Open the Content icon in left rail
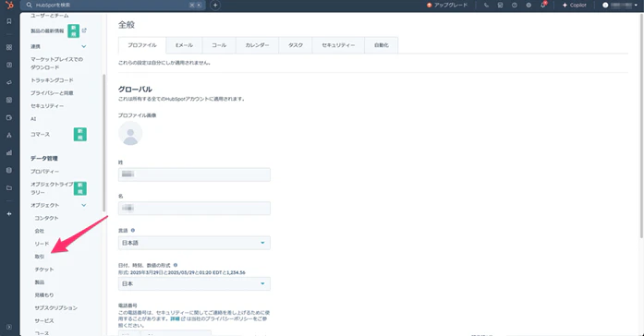The image size is (644, 336). [x=9, y=100]
